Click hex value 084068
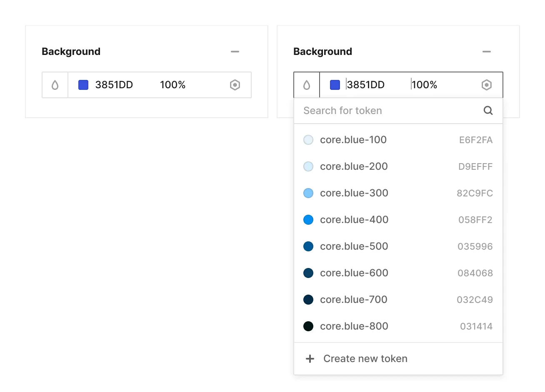This screenshot has height=392, width=545. [x=475, y=273]
